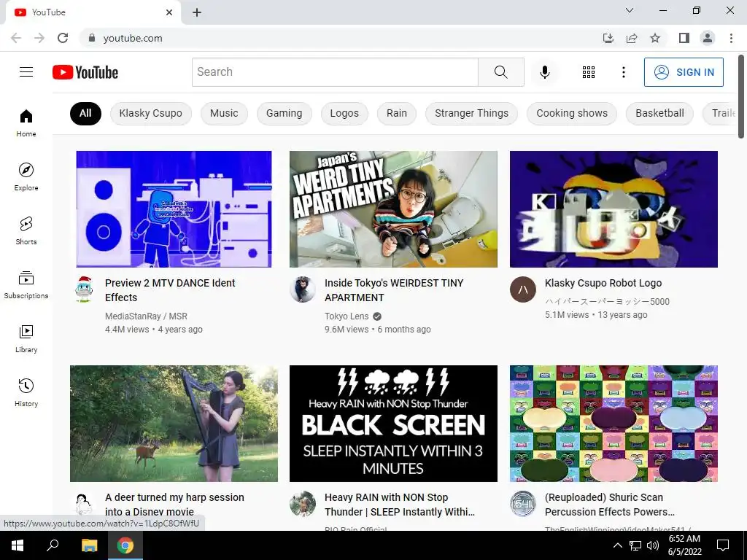Select the Klasky Csupo chip
The image size is (747, 560).
coord(150,113)
